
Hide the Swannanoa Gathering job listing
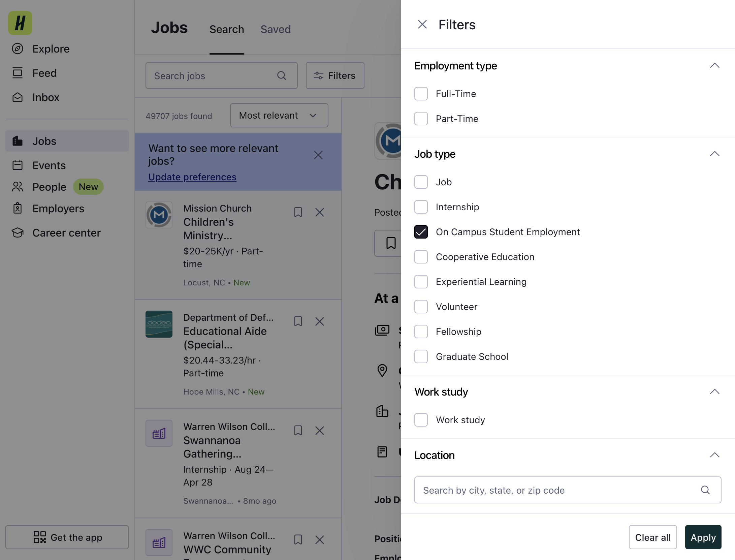pos(320,431)
